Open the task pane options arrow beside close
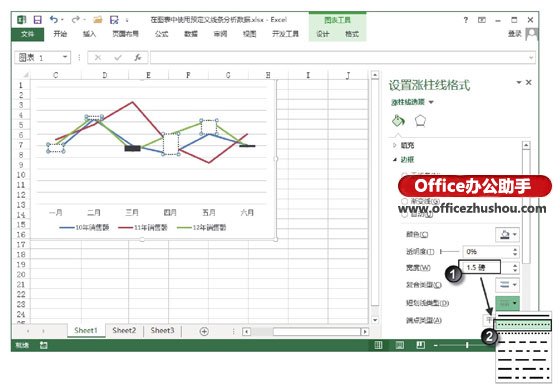560x391 pixels. (519, 82)
